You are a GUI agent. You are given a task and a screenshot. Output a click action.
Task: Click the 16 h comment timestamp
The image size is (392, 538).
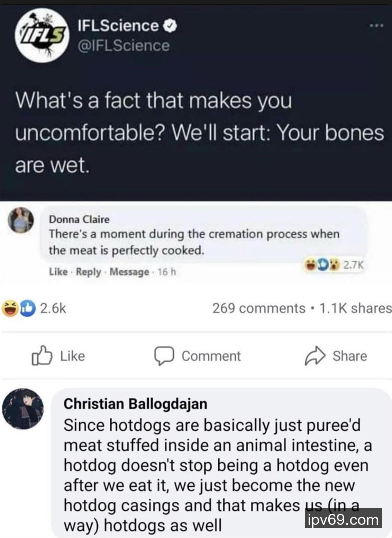[x=167, y=272]
